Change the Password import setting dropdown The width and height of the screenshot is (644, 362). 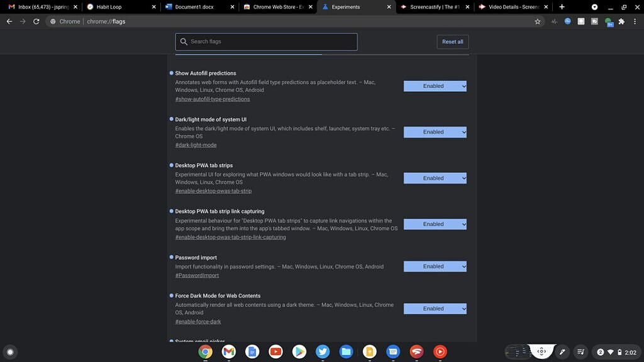coord(435,266)
